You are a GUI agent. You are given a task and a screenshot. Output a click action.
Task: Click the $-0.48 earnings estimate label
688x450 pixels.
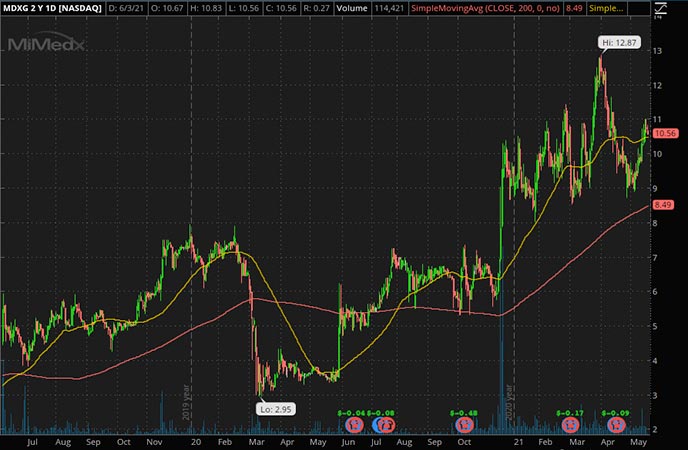tap(464, 413)
